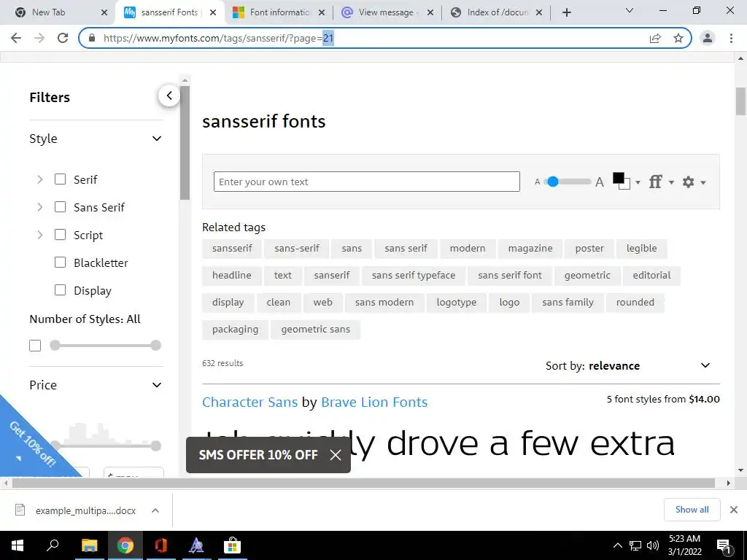Check the Blackletter style checkbox
This screenshot has width=747, height=560.
(60, 262)
